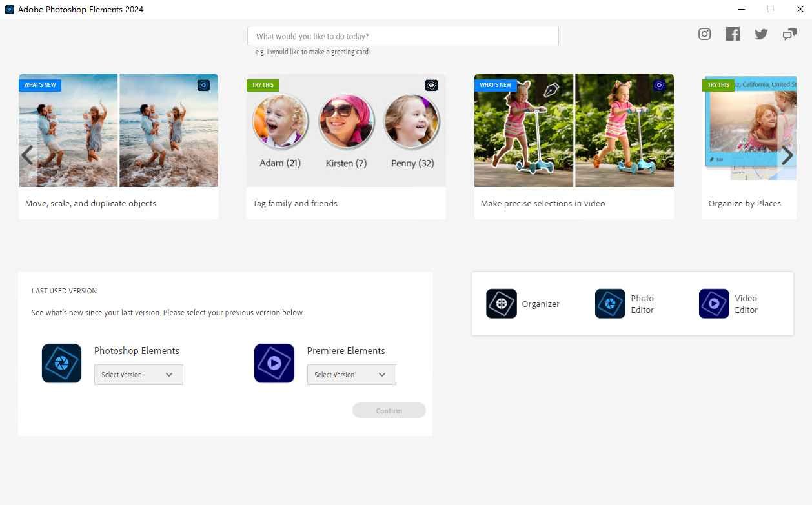Open Photoshop Elements Select Version dropdown
812x505 pixels.
139,375
